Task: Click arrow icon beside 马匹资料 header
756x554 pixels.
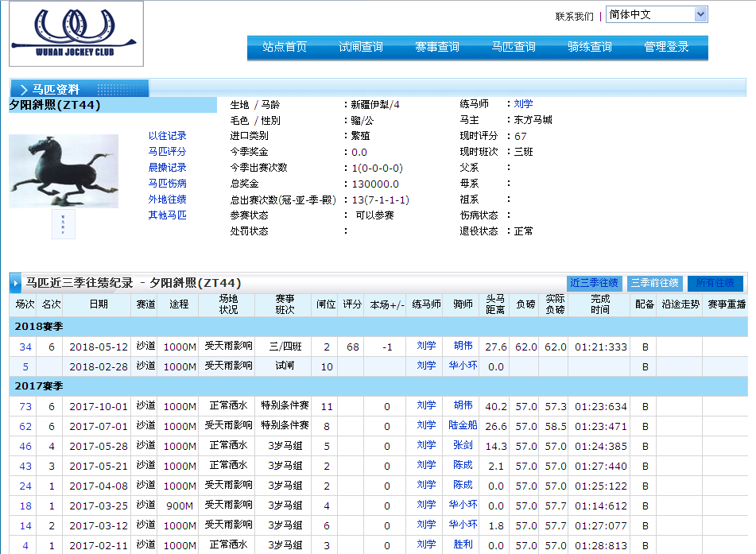Action: point(23,89)
